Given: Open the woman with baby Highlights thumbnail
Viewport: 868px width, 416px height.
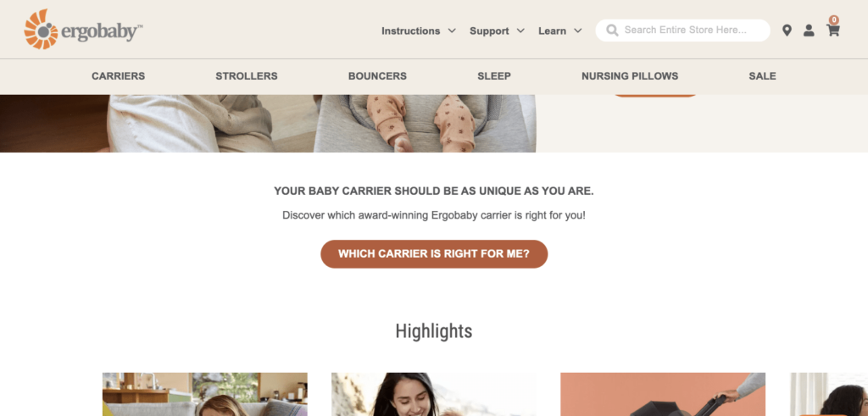Looking at the screenshot, I should coord(434,394).
